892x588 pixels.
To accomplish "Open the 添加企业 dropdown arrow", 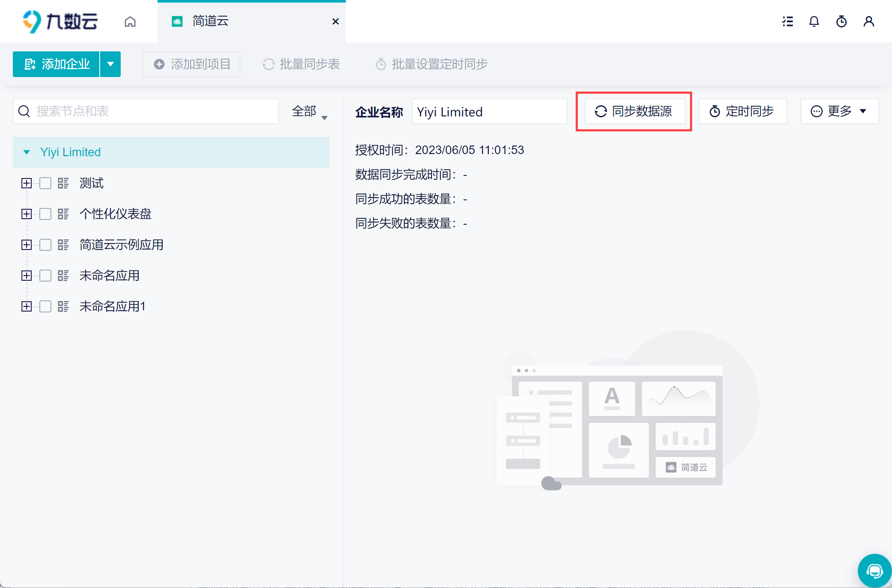I will coord(110,64).
